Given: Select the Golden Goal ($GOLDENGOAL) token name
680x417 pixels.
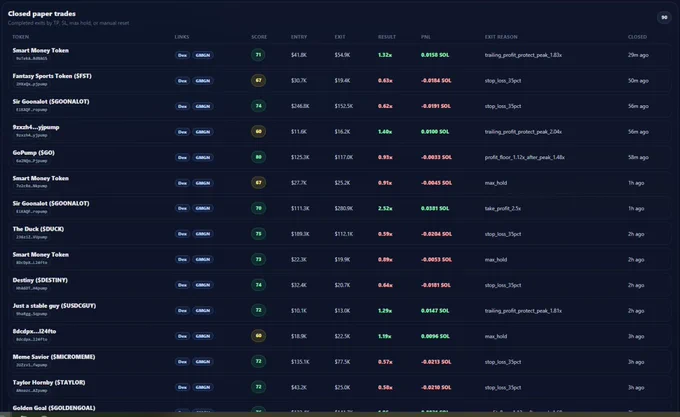Looking at the screenshot, I should pos(54,408).
